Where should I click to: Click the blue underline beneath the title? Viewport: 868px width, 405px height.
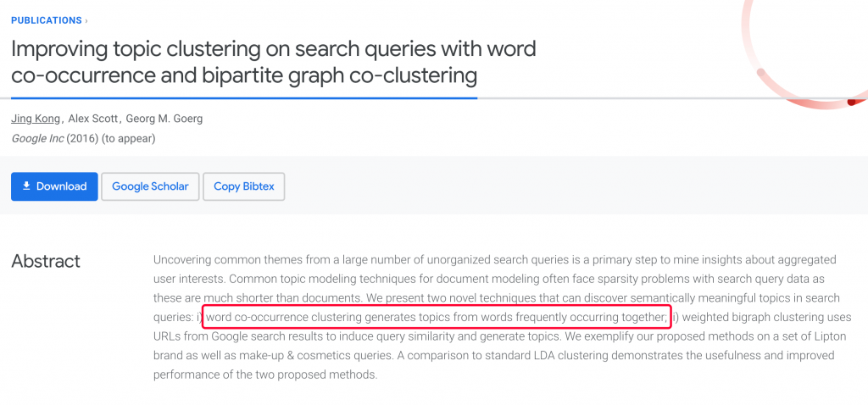(x=244, y=98)
